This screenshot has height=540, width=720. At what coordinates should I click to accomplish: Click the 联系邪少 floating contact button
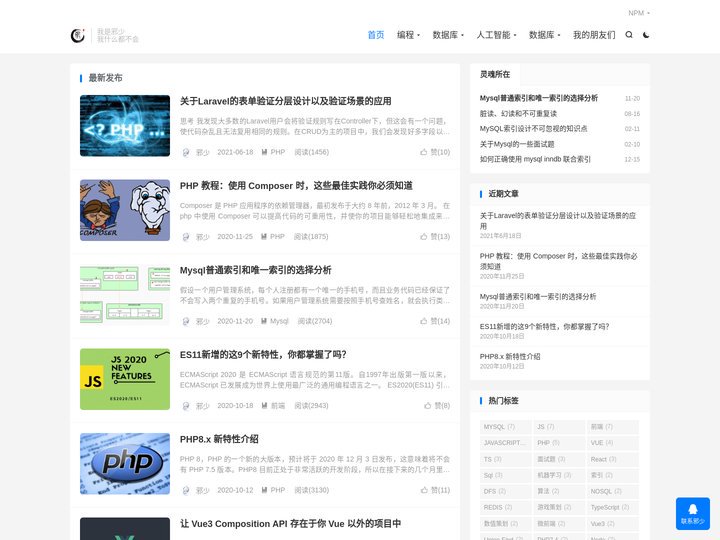pyautogui.click(x=692, y=513)
